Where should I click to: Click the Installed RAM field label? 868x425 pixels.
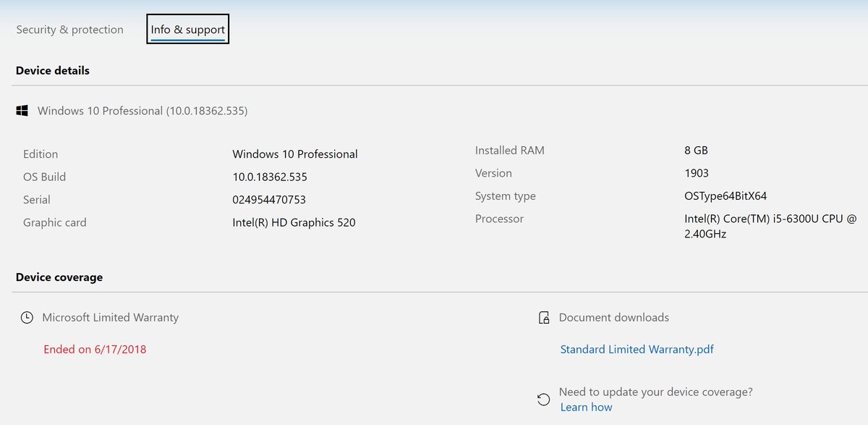pos(510,151)
